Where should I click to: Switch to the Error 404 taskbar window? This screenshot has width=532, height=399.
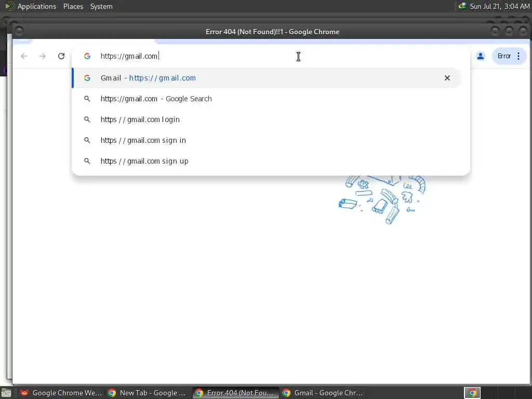(x=235, y=393)
